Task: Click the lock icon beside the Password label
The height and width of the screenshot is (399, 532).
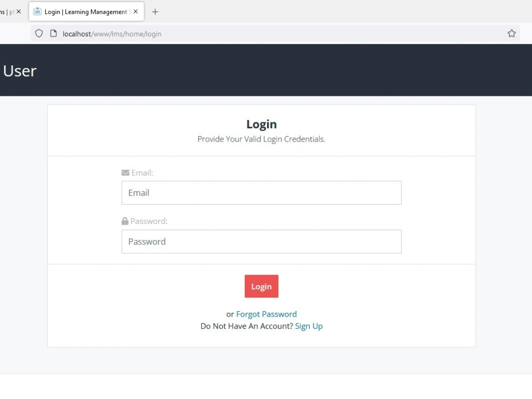Action: (x=125, y=221)
